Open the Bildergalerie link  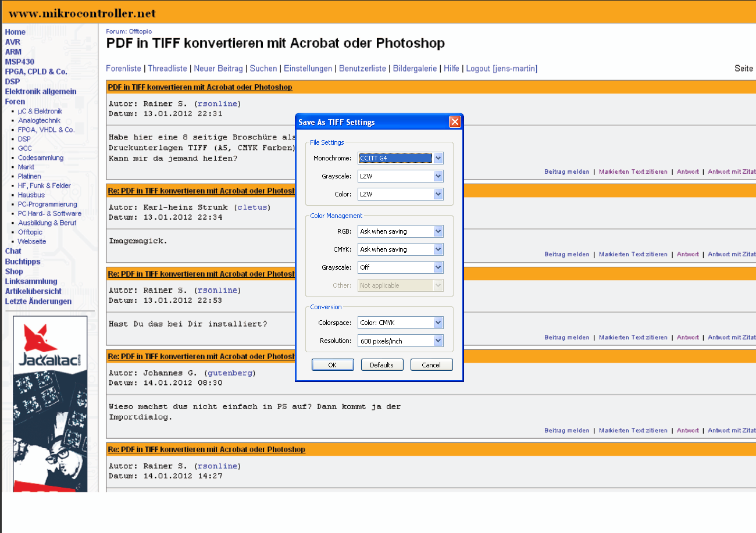[415, 69]
